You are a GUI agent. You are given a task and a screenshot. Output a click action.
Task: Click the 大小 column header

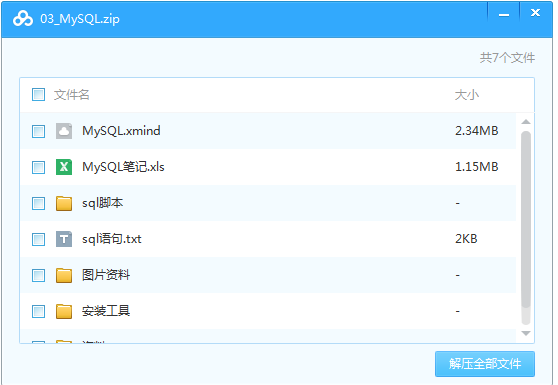[x=467, y=95]
